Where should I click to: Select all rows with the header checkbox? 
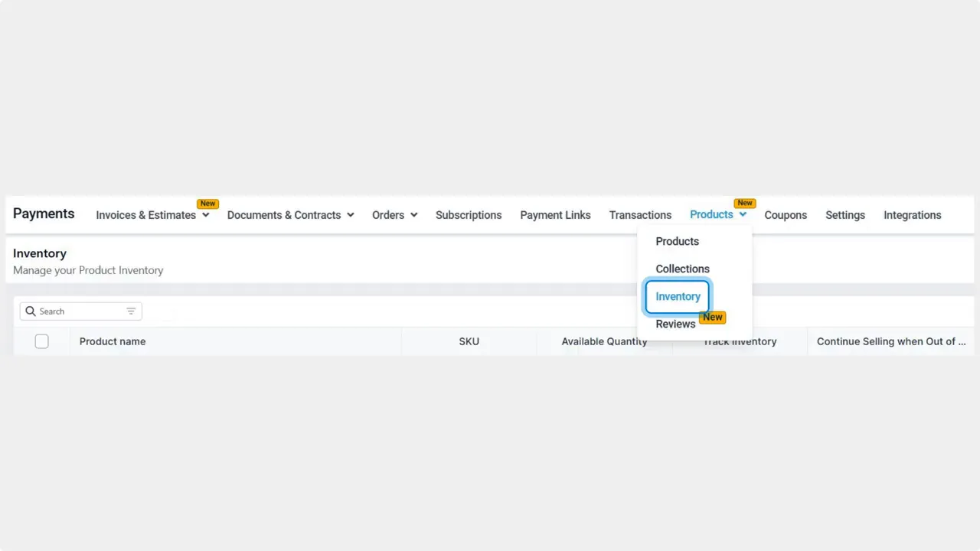(x=41, y=341)
